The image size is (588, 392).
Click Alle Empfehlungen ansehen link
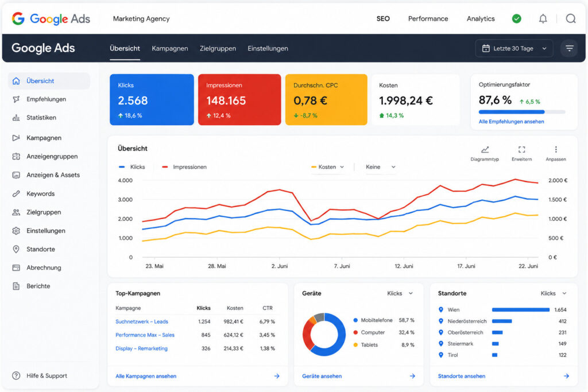pos(511,122)
